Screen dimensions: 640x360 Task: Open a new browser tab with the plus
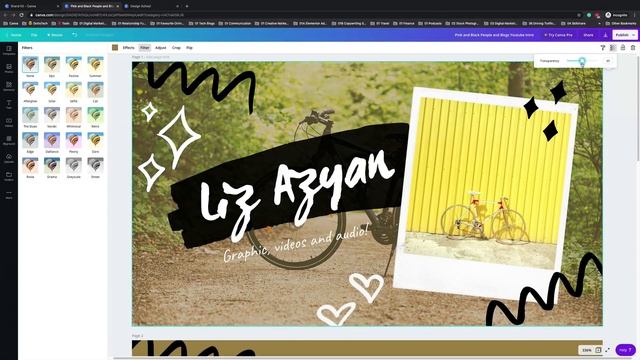tap(187, 6)
